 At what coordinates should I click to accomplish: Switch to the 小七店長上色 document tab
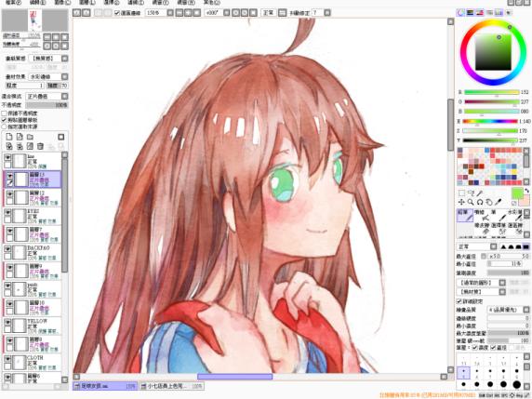(x=172, y=386)
